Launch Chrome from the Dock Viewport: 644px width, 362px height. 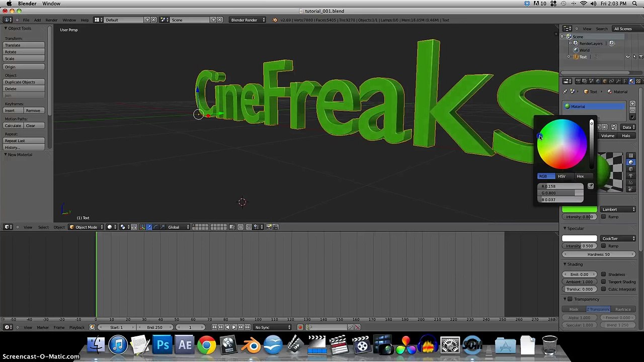tap(206, 345)
